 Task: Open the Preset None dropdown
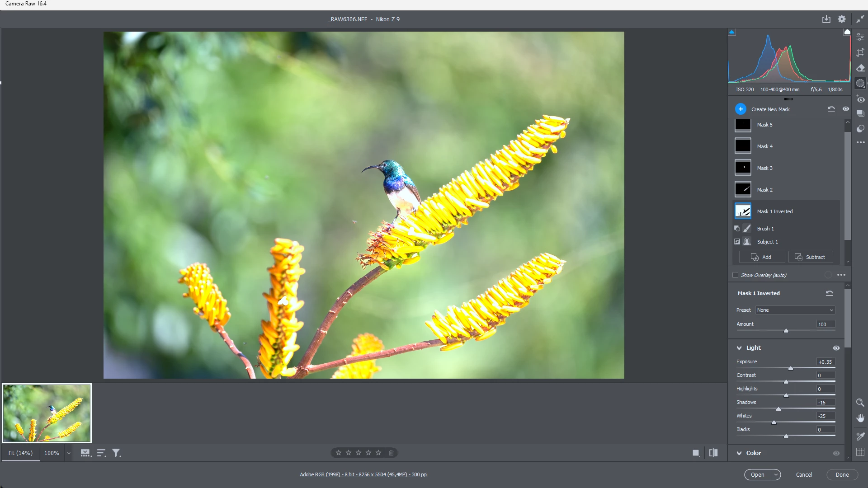795,310
